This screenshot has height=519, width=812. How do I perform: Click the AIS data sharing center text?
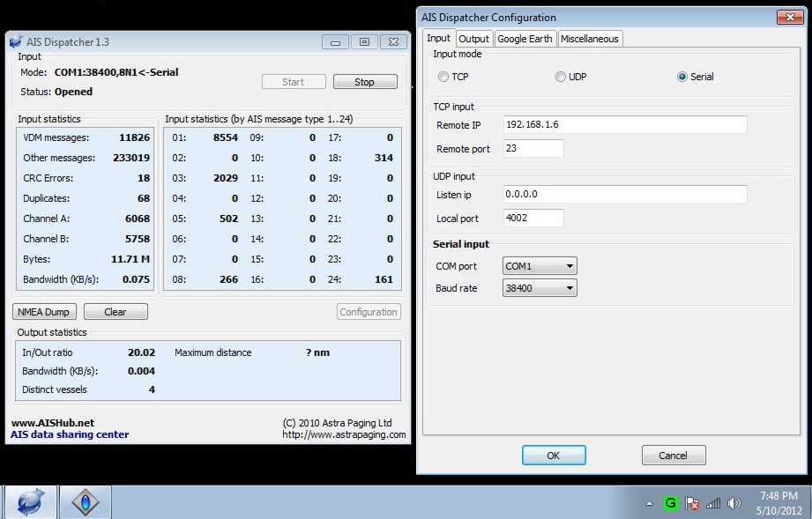tap(70, 434)
